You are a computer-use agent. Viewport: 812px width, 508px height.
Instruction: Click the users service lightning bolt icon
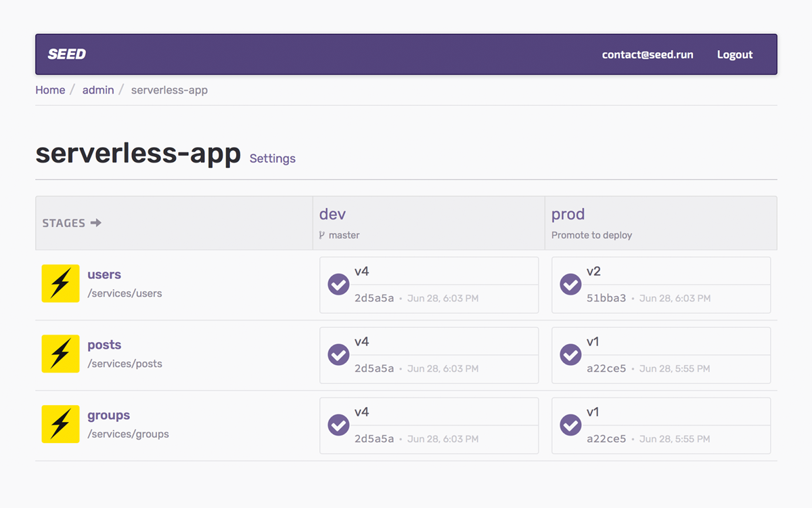60,283
